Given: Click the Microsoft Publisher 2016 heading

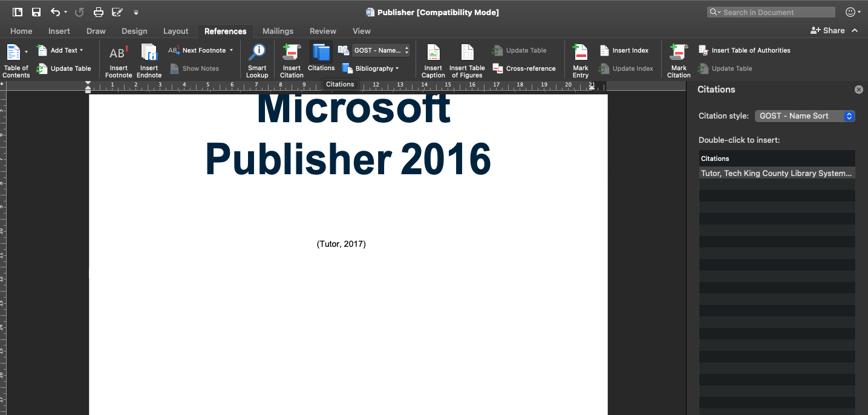Looking at the screenshot, I should [x=348, y=136].
